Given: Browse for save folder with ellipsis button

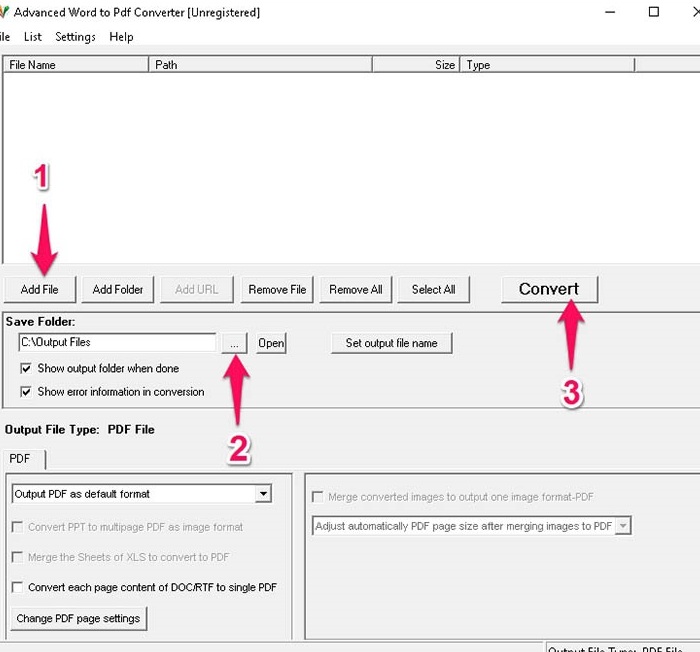Looking at the screenshot, I should click(234, 343).
